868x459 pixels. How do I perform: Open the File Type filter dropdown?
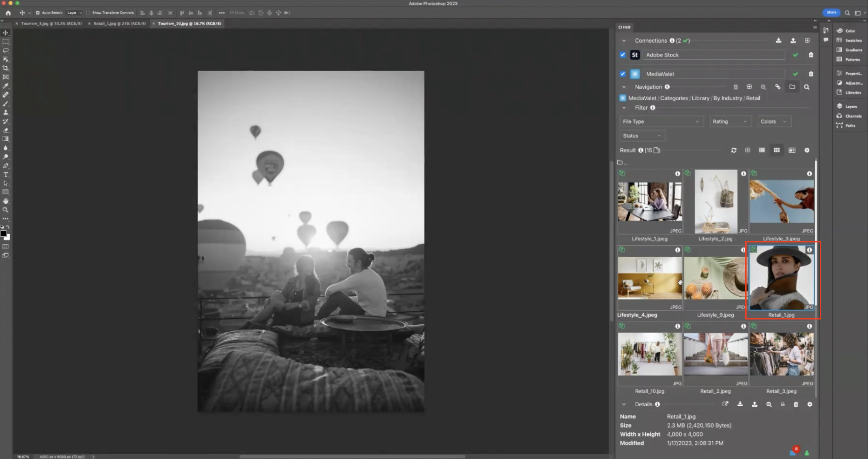(661, 122)
